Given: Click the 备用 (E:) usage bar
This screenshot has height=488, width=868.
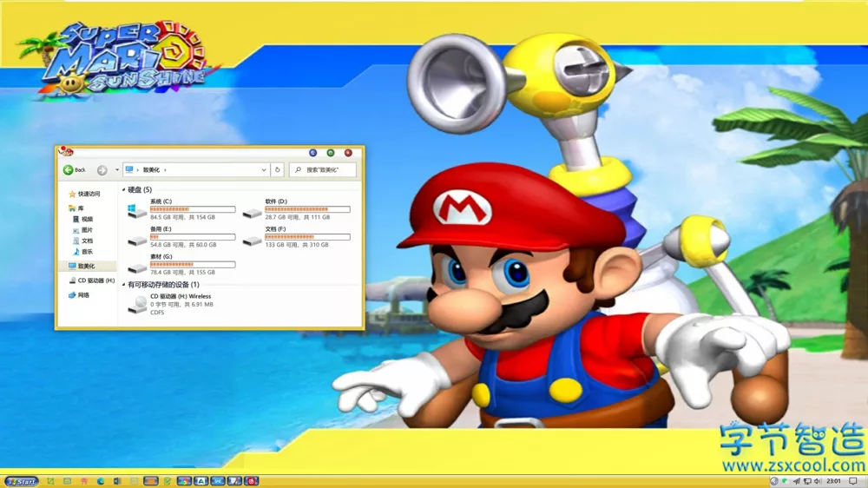Looking at the screenshot, I should coord(193,237).
